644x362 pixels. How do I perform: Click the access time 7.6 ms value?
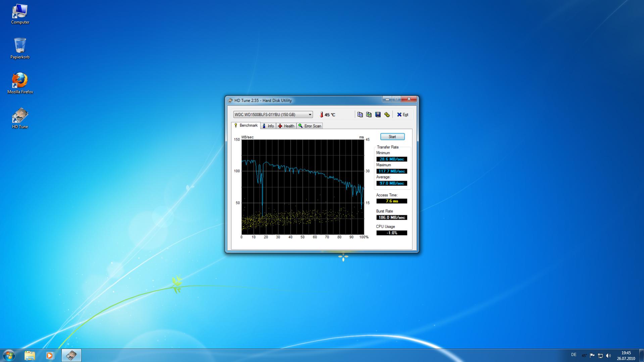click(392, 201)
